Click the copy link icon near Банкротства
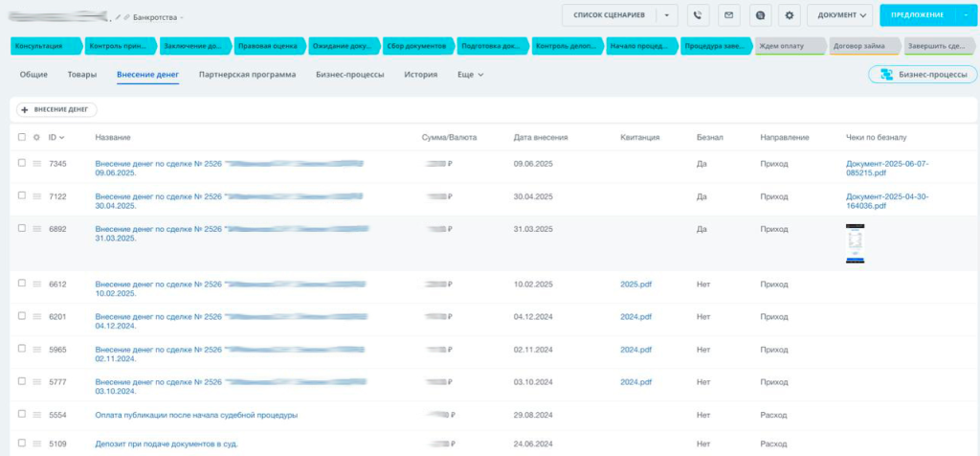980x456 pixels. click(127, 17)
